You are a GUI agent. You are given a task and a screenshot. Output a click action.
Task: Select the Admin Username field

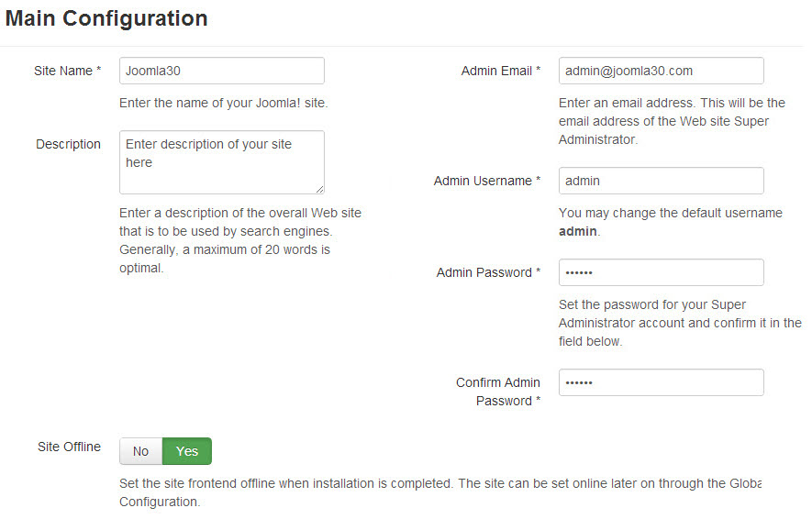tap(661, 181)
